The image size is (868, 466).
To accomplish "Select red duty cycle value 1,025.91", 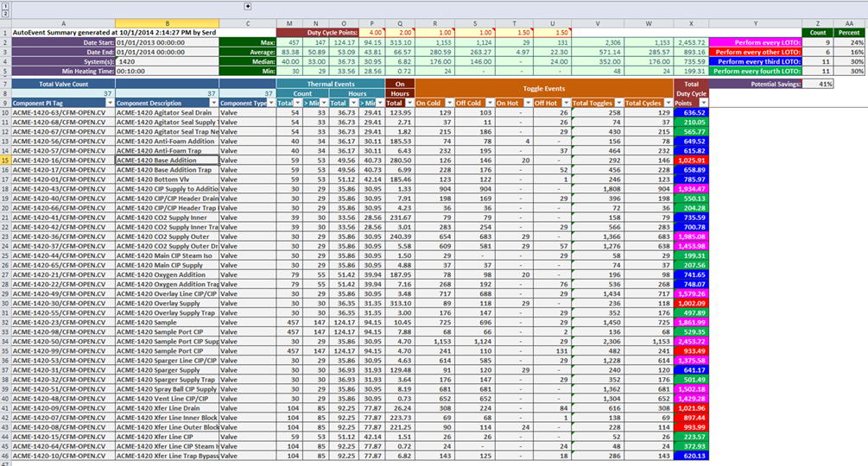I will point(691,161).
